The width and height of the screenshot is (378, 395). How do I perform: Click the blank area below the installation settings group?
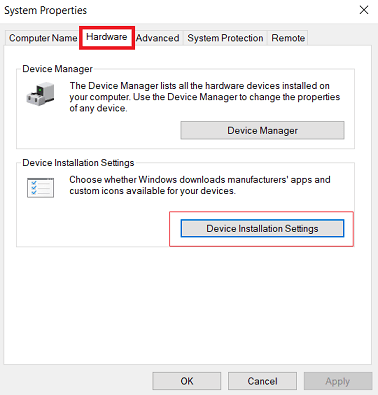point(187,305)
